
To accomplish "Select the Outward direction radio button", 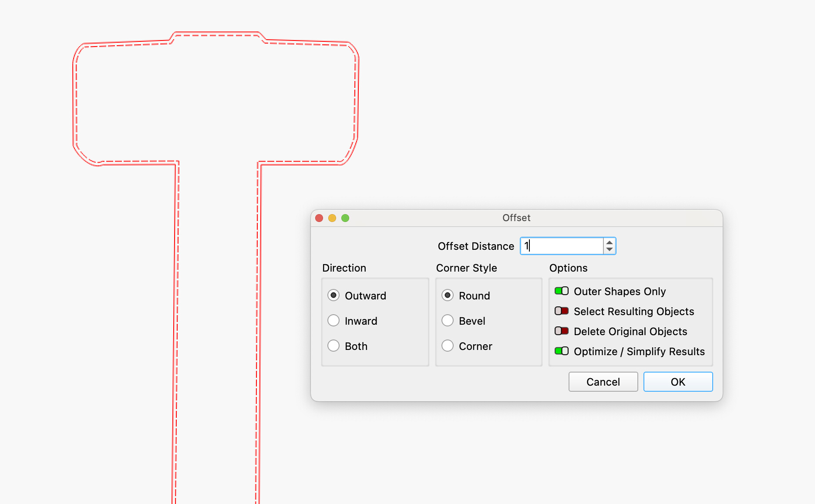I will 333,296.
